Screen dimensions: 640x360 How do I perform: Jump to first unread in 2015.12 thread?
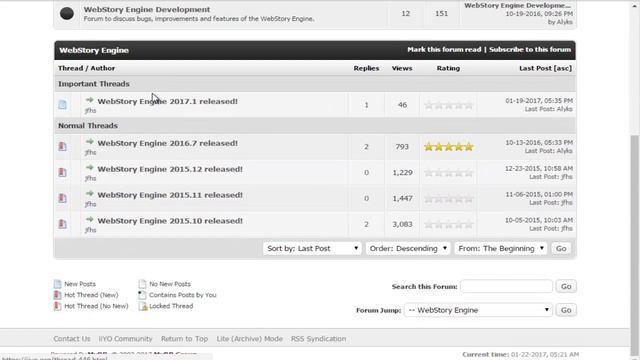pyautogui.click(x=89, y=168)
